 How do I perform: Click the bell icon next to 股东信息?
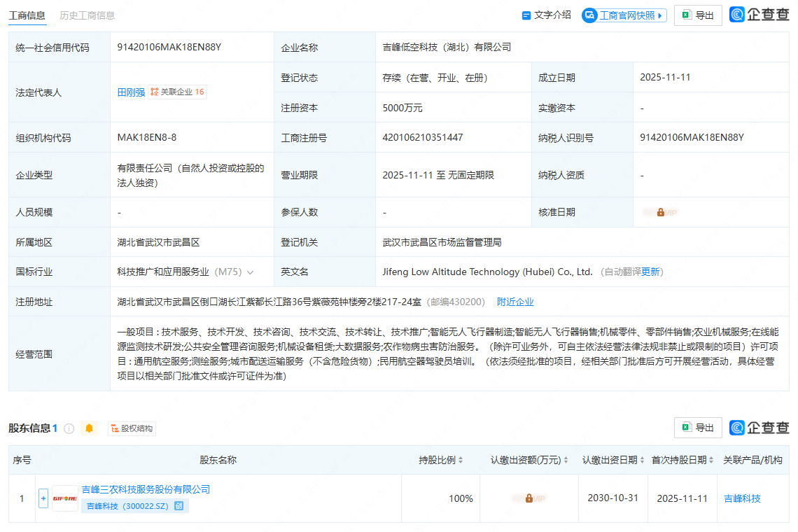point(89,428)
